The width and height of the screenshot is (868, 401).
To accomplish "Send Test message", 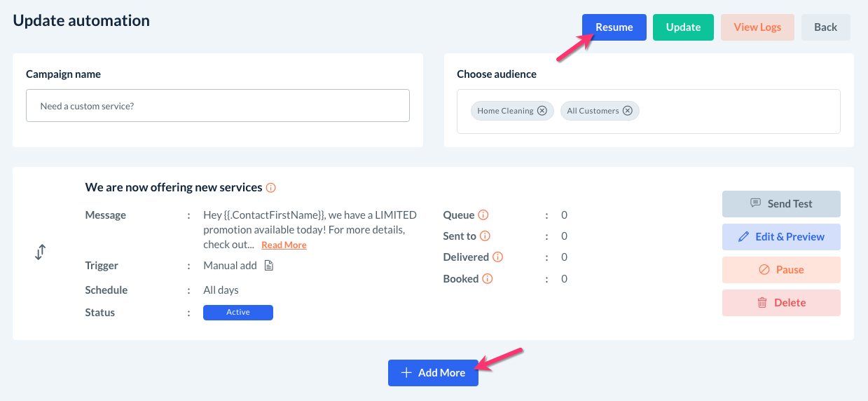I will [781, 204].
